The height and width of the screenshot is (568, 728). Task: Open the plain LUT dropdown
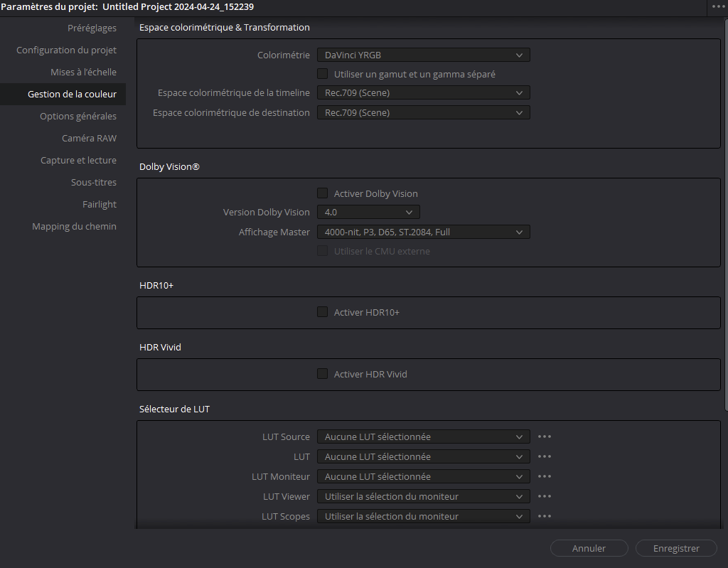(424, 456)
